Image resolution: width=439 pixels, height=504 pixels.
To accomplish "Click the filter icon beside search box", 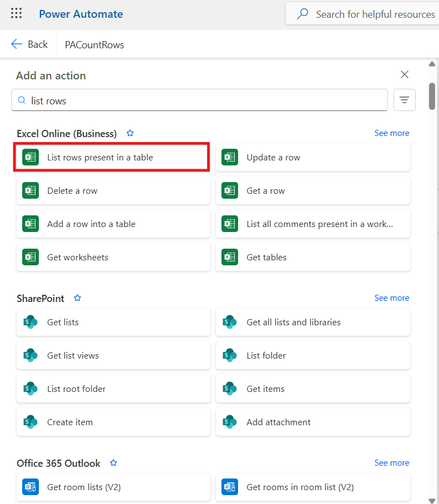I will (404, 100).
